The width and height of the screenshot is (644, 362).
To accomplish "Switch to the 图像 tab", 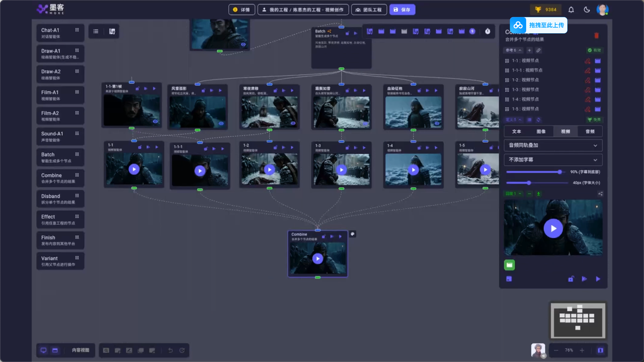I will 541,131.
